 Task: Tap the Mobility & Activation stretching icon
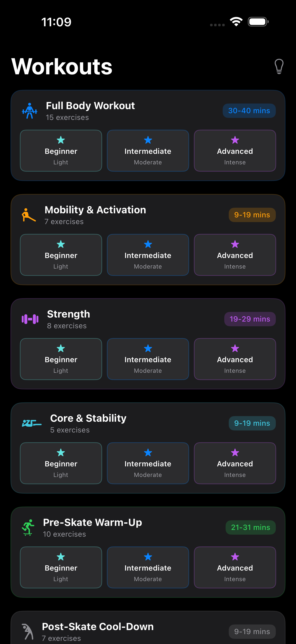29,215
